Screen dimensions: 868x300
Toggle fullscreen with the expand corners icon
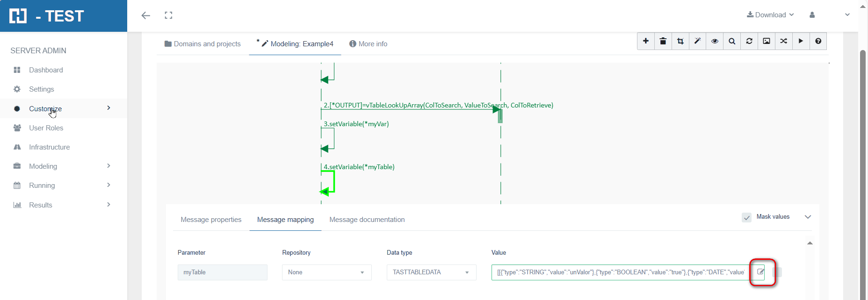tap(168, 15)
